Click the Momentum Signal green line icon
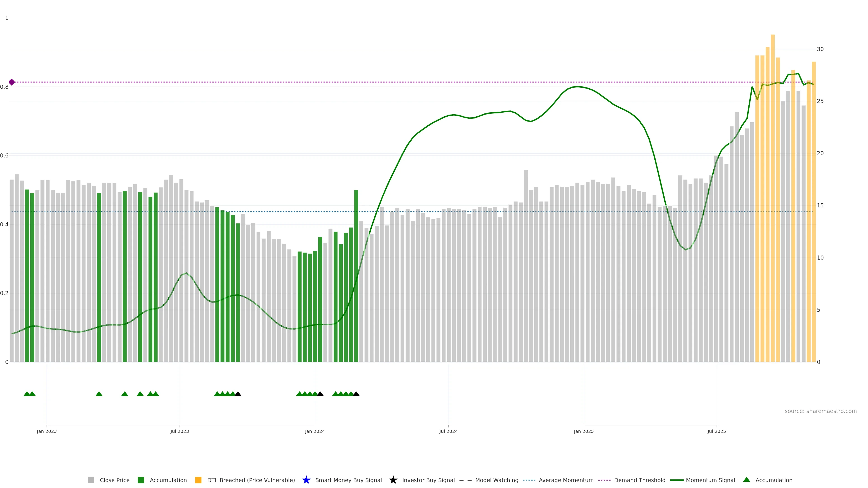 677,480
